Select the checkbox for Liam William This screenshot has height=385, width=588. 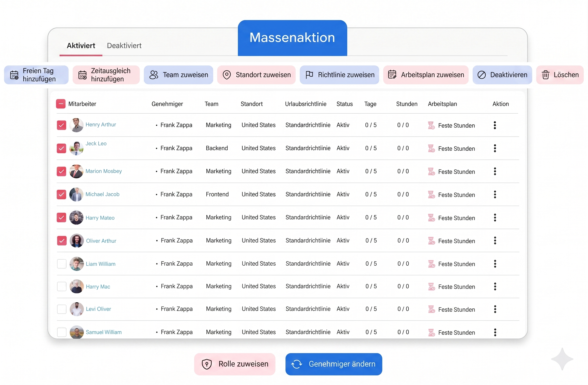pos(61,264)
